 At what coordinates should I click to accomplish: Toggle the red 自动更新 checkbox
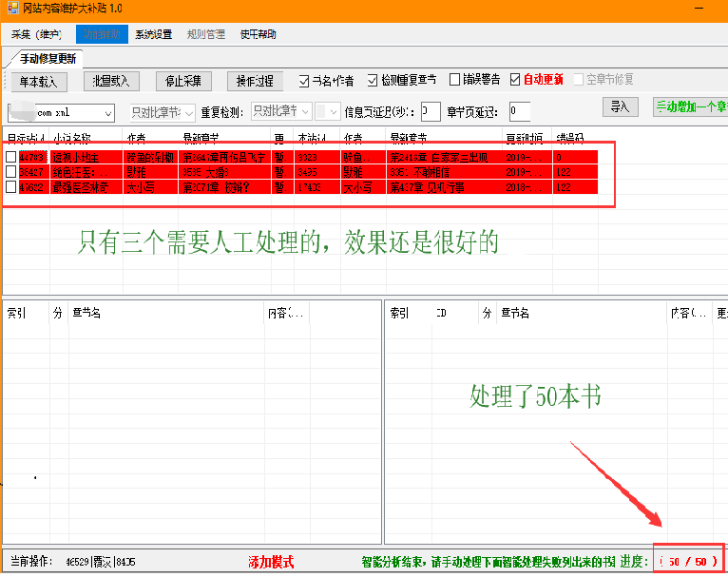[516, 80]
